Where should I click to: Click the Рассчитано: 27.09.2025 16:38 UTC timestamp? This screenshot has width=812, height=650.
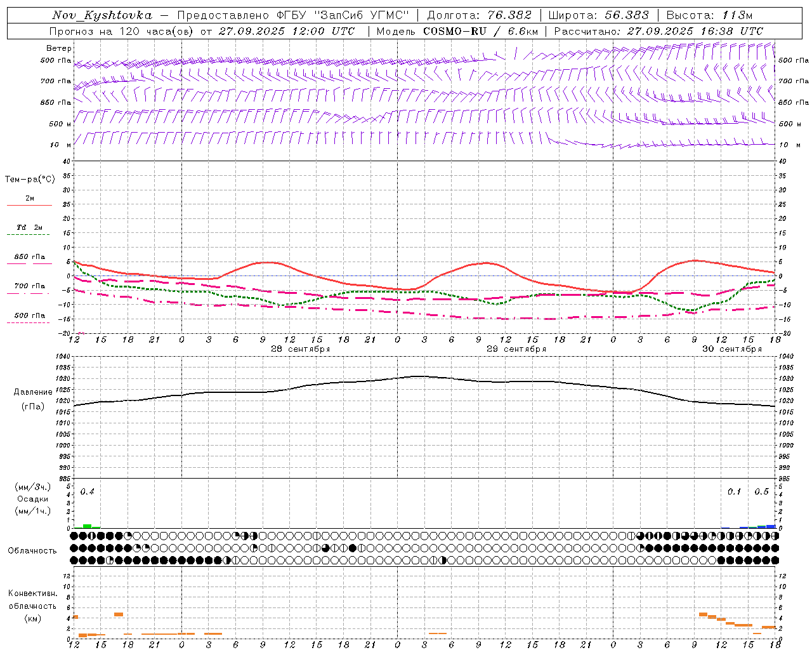point(658,31)
